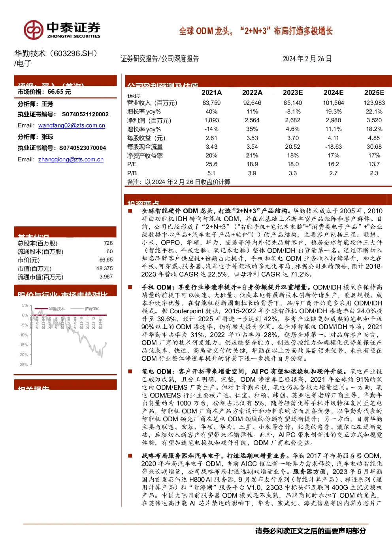Click net profit value 1,893
This screenshot has height=555, width=392.
[x=211, y=120]
